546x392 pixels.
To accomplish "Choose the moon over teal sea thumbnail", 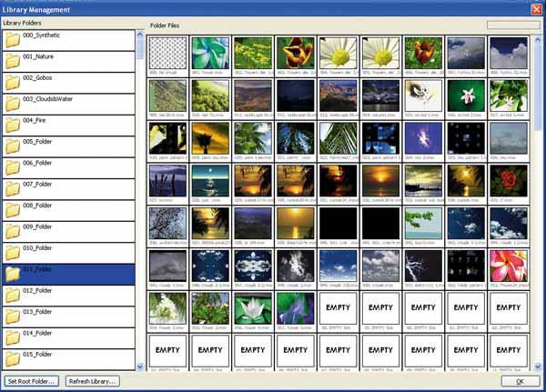I will 210,181.
